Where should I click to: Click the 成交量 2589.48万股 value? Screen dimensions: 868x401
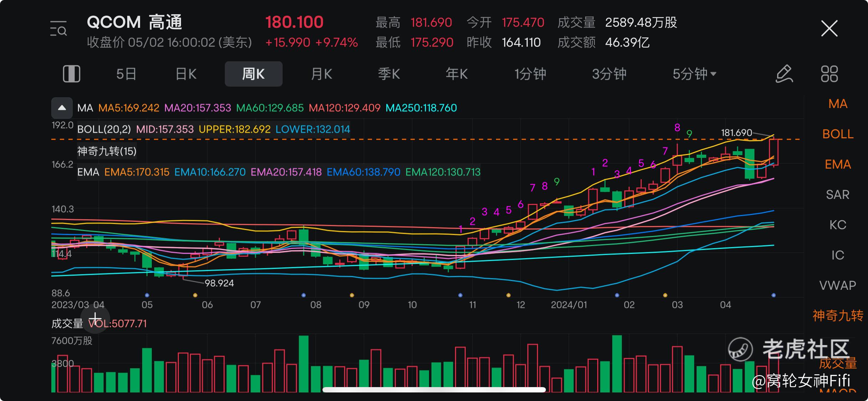point(617,22)
